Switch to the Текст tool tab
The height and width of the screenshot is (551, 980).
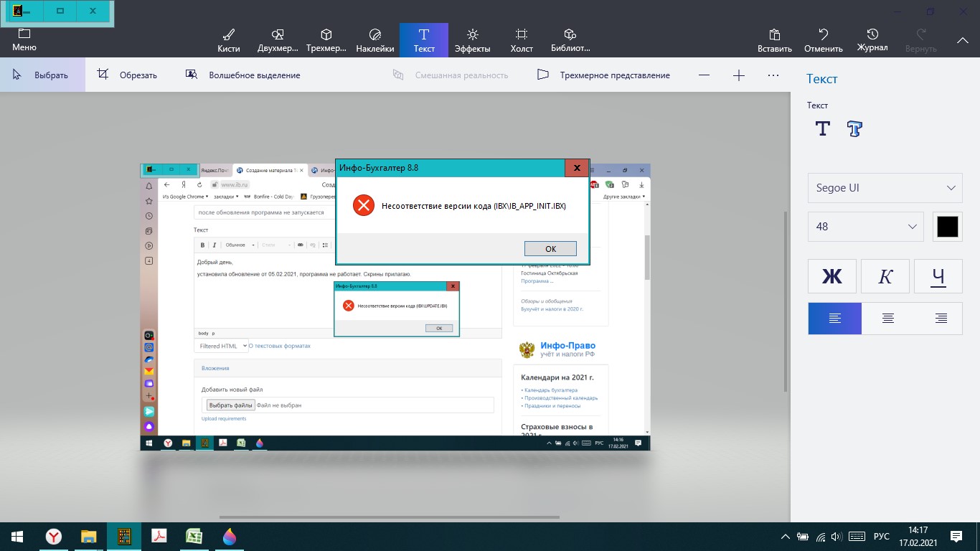coord(424,41)
